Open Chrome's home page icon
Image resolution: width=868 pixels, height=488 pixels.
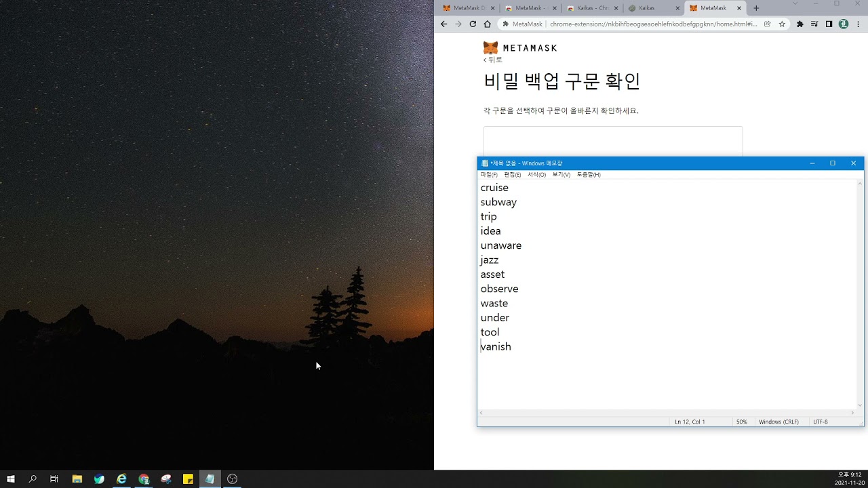pos(487,24)
